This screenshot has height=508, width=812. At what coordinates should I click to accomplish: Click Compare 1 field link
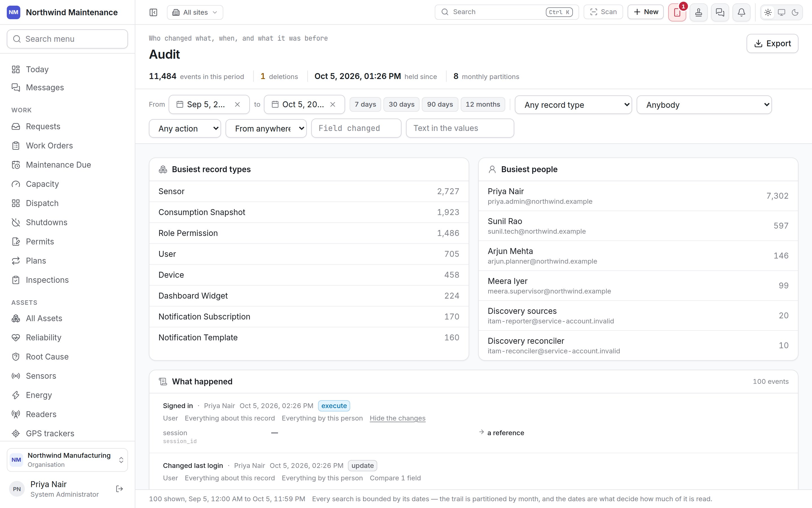[x=395, y=478]
